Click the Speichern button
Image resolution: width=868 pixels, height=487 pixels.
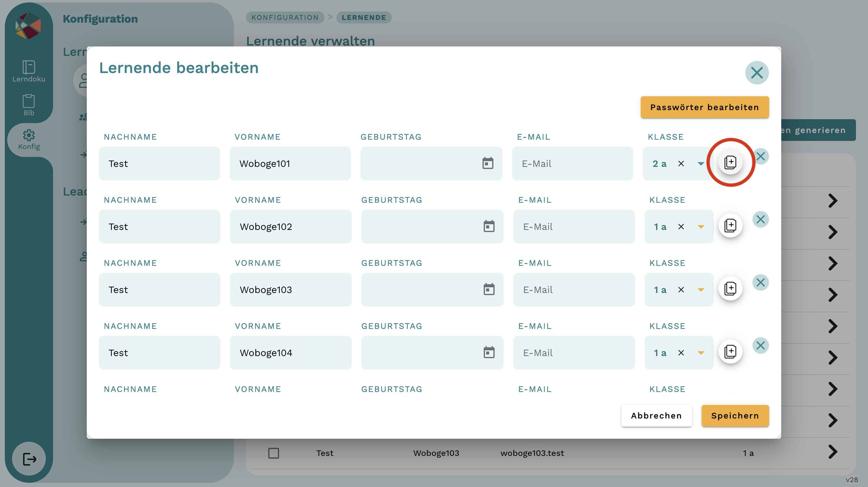click(x=735, y=415)
